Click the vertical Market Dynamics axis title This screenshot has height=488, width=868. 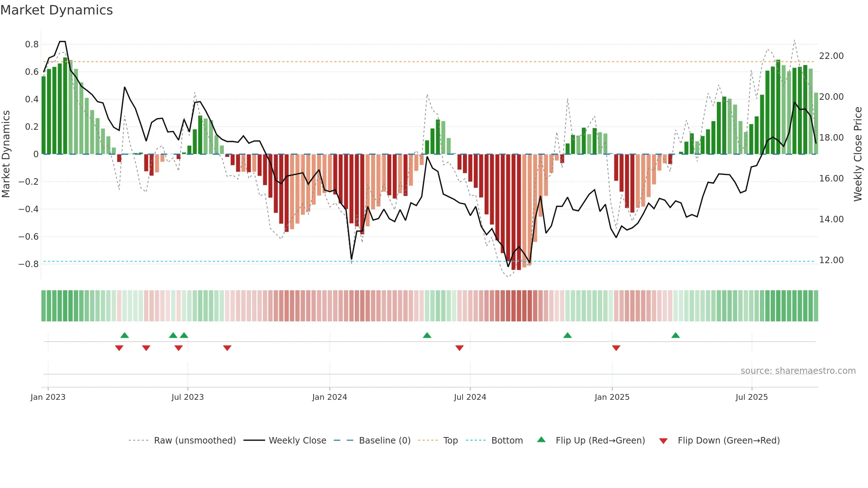point(6,154)
